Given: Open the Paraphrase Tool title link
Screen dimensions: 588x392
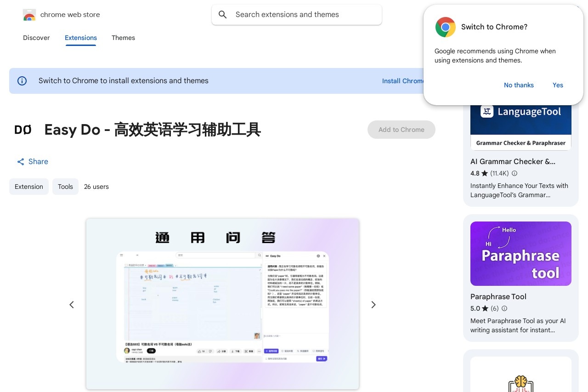Looking at the screenshot, I should coord(498,296).
